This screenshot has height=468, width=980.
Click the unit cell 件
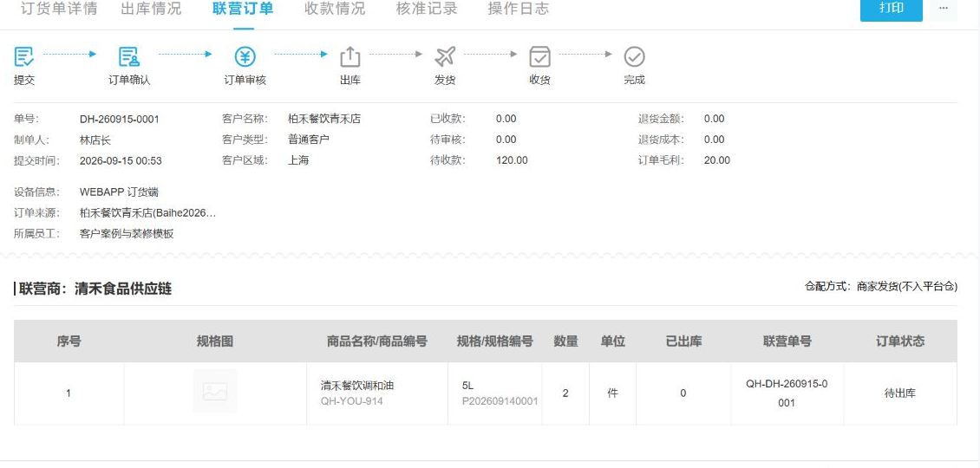point(613,393)
